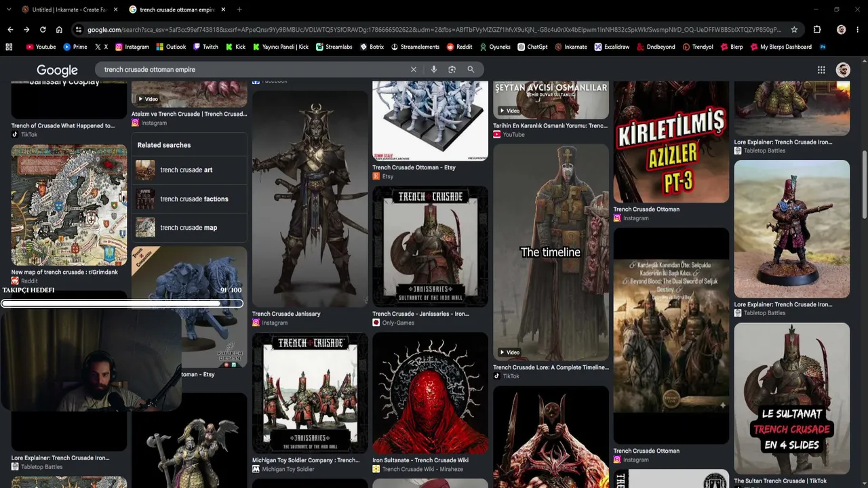
Task: Close the Untitled Inkarnate tab
Action: click(116, 9)
